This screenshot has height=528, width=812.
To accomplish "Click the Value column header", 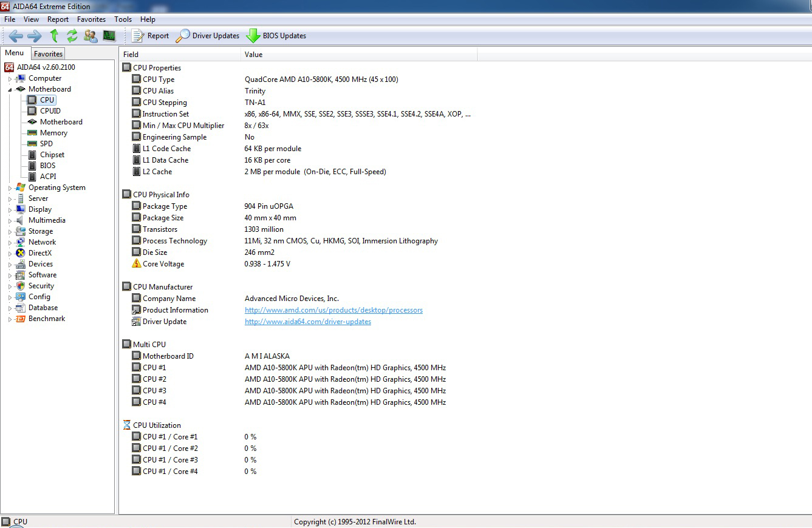I will pyautogui.click(x=359, y=55).
